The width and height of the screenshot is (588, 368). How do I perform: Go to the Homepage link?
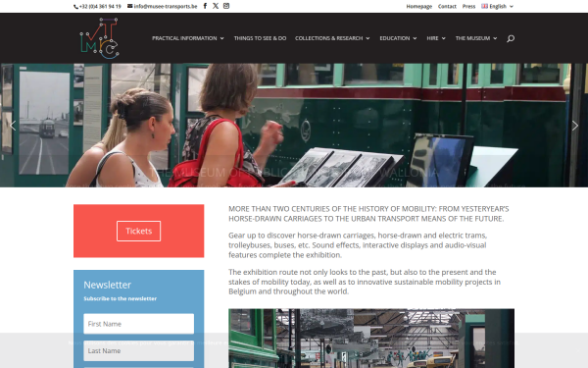(418, 7)
